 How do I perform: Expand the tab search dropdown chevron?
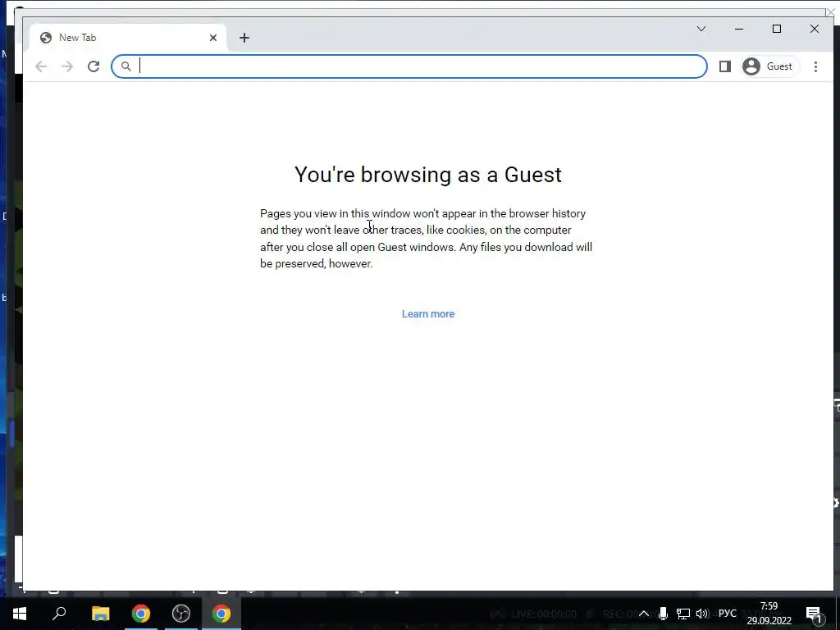[701, 29]
